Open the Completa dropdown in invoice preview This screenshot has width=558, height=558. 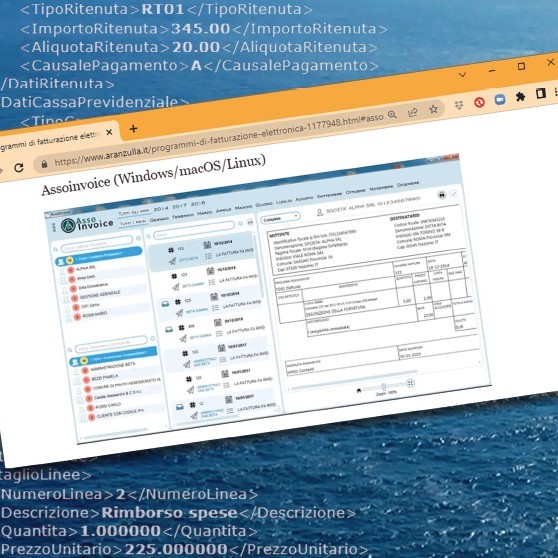[x=281, y=217]
